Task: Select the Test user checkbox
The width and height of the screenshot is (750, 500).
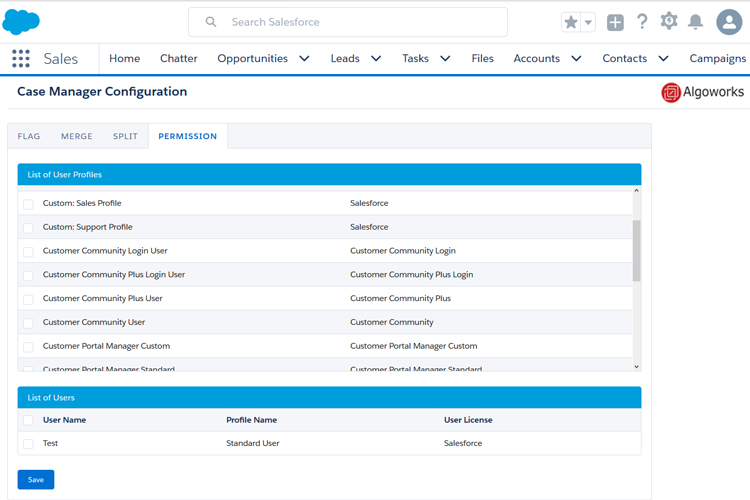Action: [x=28, y=444]
